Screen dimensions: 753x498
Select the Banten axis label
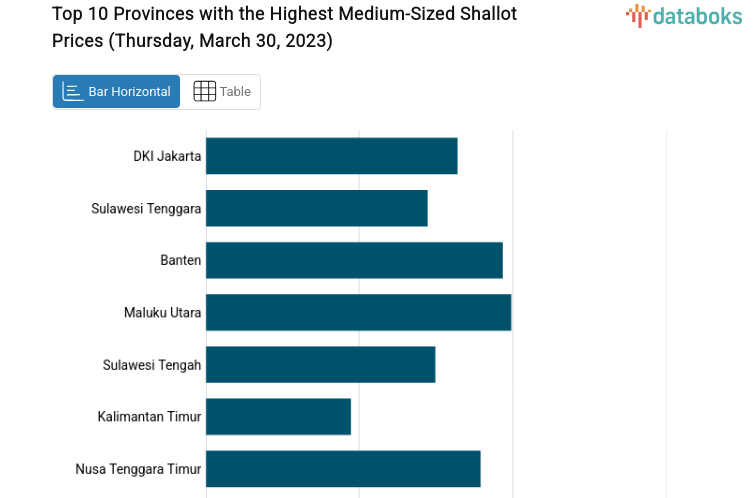[180, 260]
